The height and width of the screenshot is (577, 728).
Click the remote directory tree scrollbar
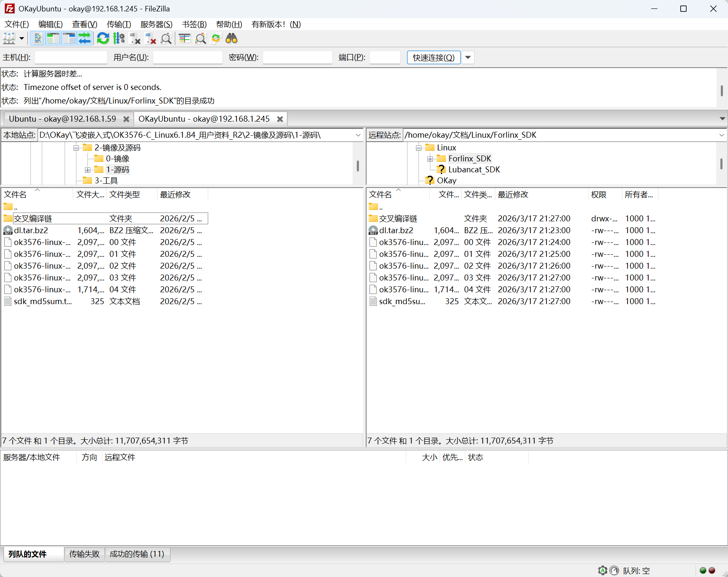click(x=721, y=164)
